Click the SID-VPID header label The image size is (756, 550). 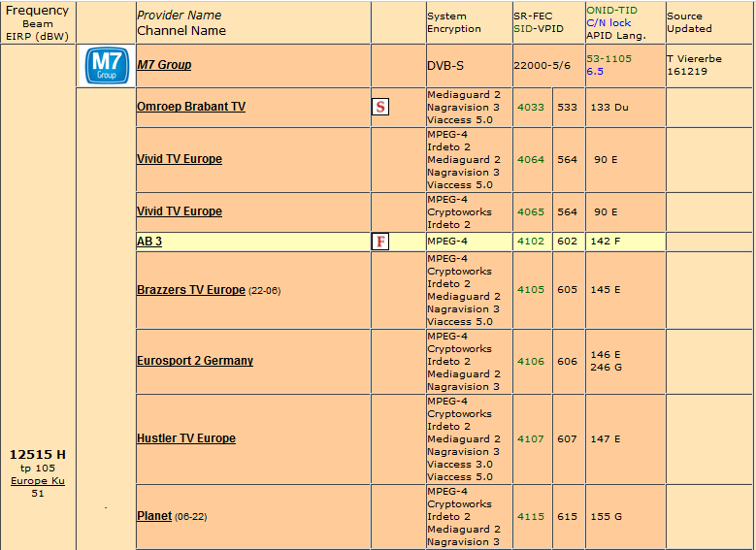539,29
